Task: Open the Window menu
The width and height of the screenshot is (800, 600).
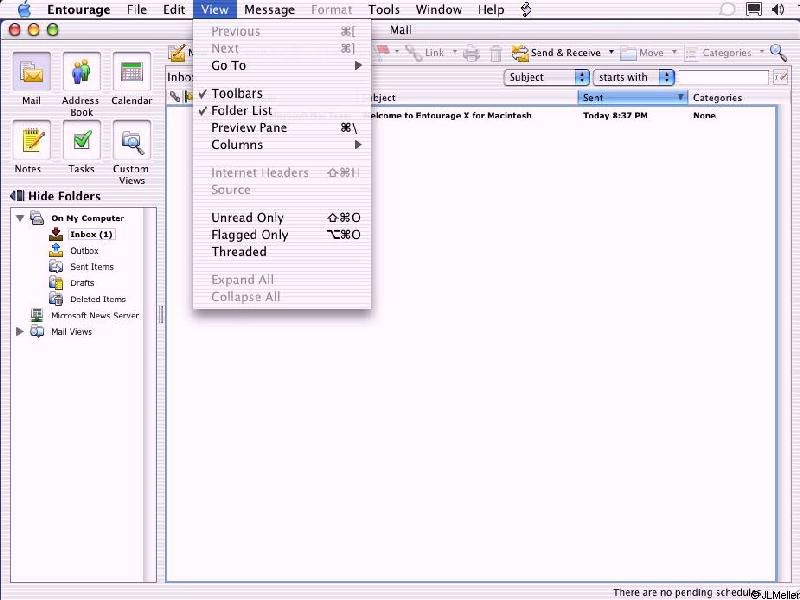Action: [x=439, y=9]
